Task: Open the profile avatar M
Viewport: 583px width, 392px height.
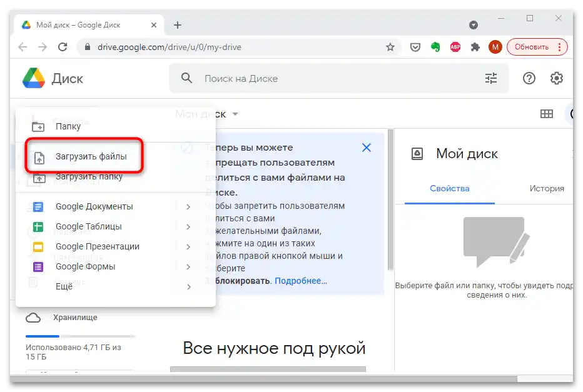Action: (x=495, y=47)
